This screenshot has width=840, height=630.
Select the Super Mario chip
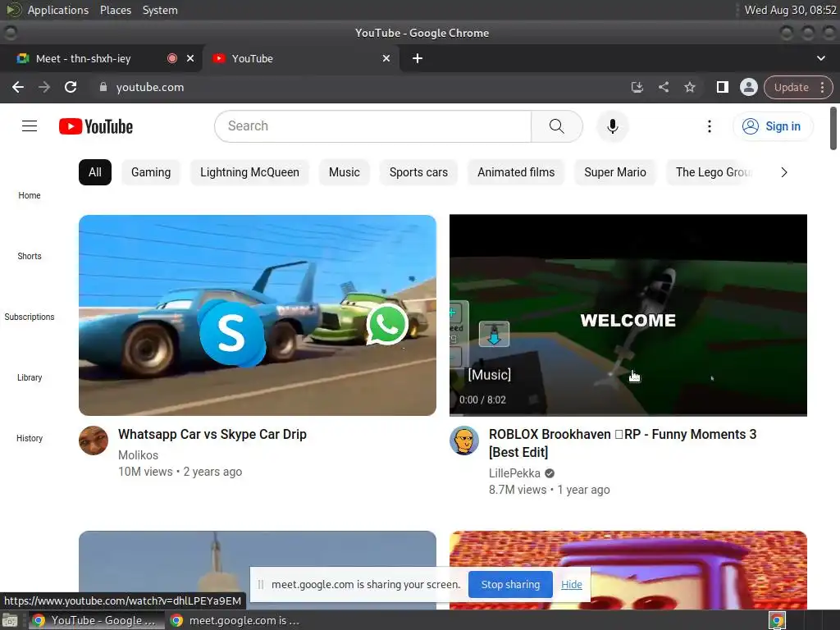615,172
